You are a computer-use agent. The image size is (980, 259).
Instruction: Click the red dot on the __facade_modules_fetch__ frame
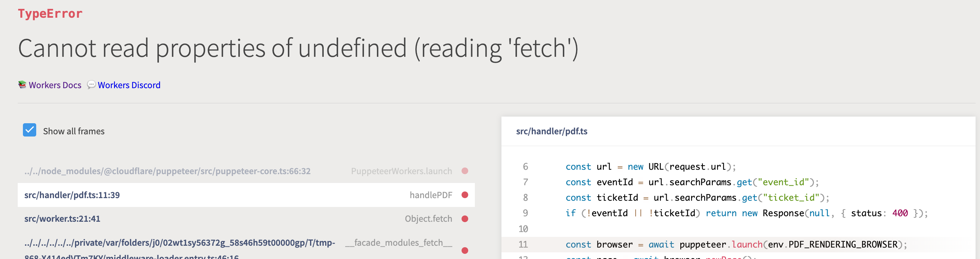coord(465,250)
